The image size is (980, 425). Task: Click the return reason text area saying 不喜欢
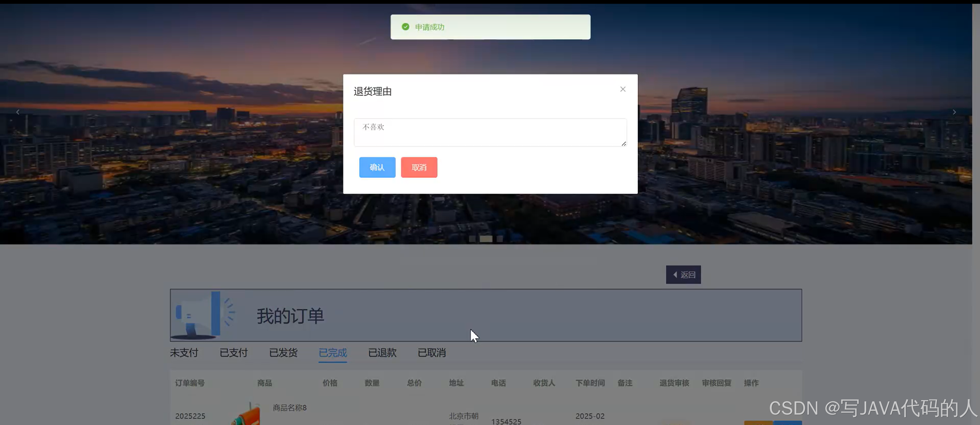[490, 132]
